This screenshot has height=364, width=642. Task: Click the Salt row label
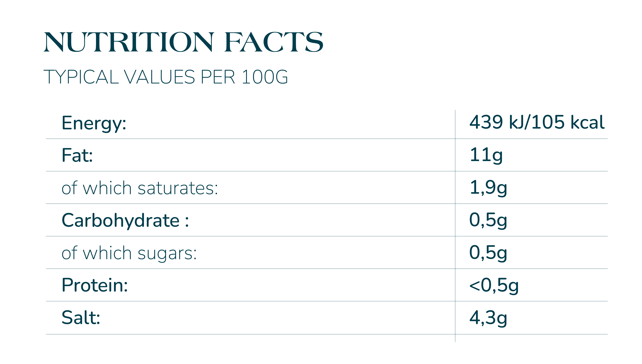tap(81, 318)
